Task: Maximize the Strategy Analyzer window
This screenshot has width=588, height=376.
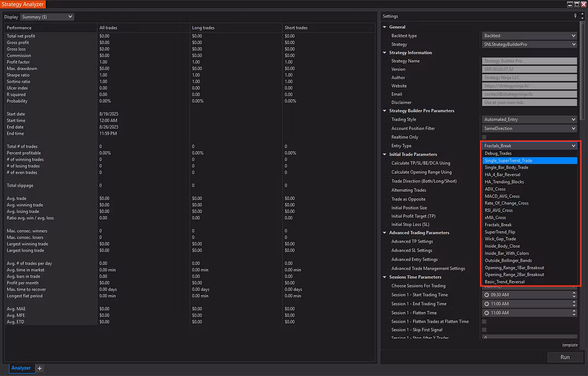Action: coord(577,4)
